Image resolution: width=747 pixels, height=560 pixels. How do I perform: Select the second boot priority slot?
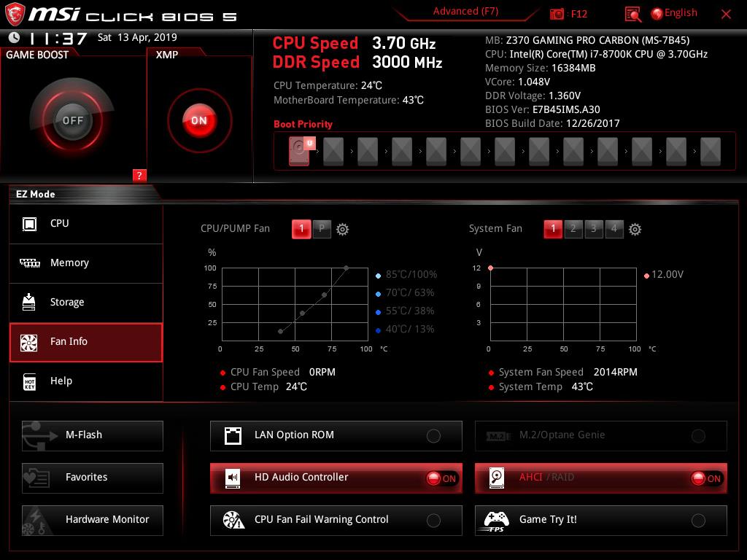(333, 152)
